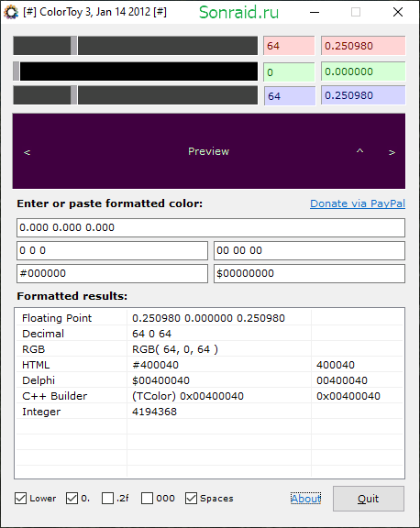Image resolution: width=420 pixels, height=528 pixels.
Task: Open the Donate via PayPal link
Action: tap(358, 203)
